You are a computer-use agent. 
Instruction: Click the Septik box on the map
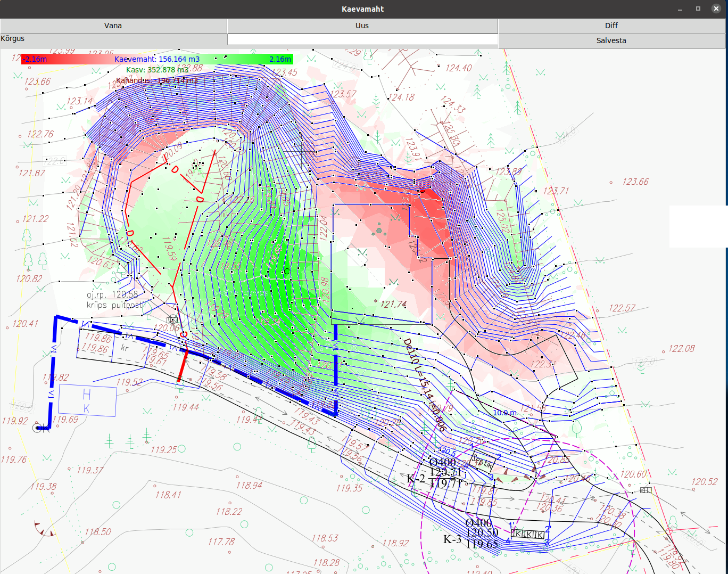[x=483, y=462]
